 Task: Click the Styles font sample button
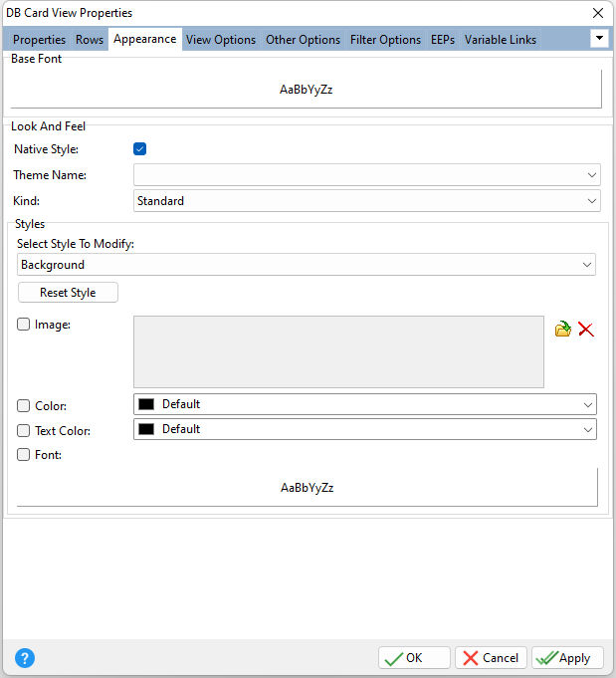(307, 487)
